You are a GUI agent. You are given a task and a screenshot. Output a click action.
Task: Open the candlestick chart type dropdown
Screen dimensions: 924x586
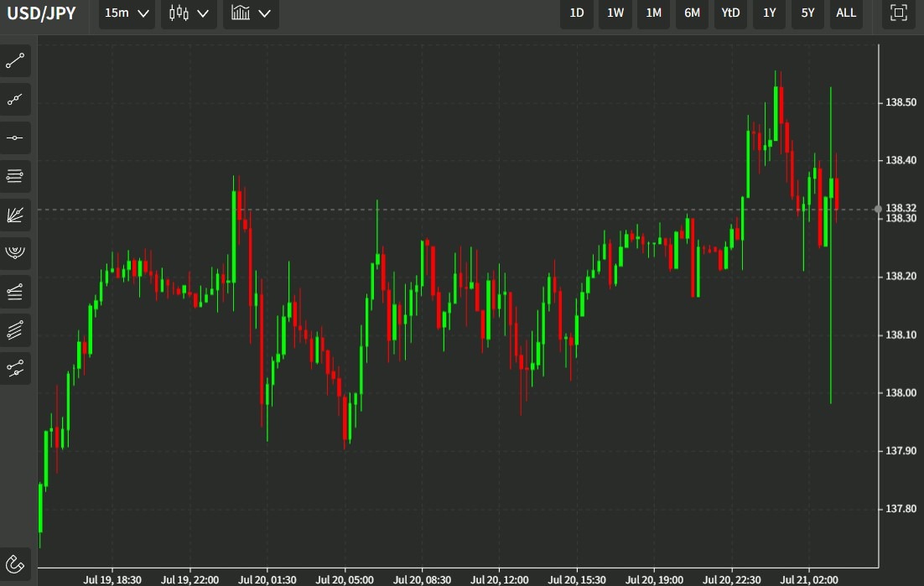[189, 13]
